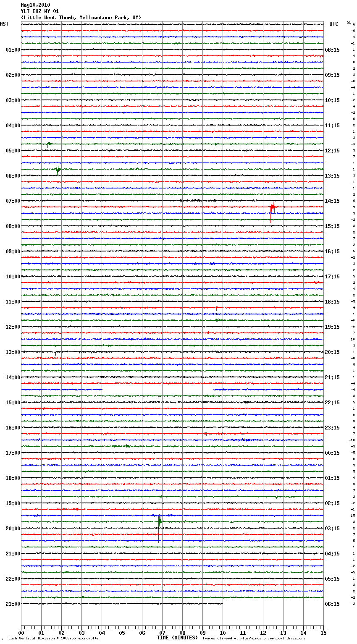Viewport: 357px width, 644px height.
Task: Select the 11:00 MST hour label
Action: [13, 302]
